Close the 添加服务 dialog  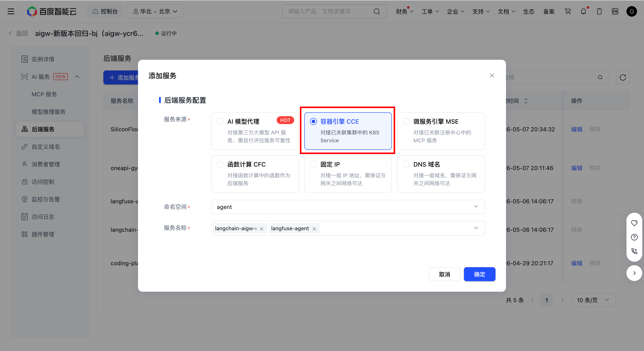(x=492, y=75)
